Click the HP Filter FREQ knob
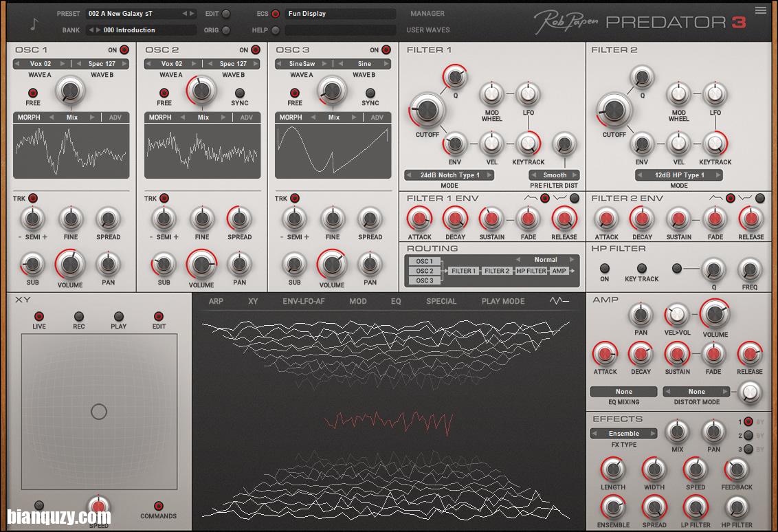 tap(749, 270)
